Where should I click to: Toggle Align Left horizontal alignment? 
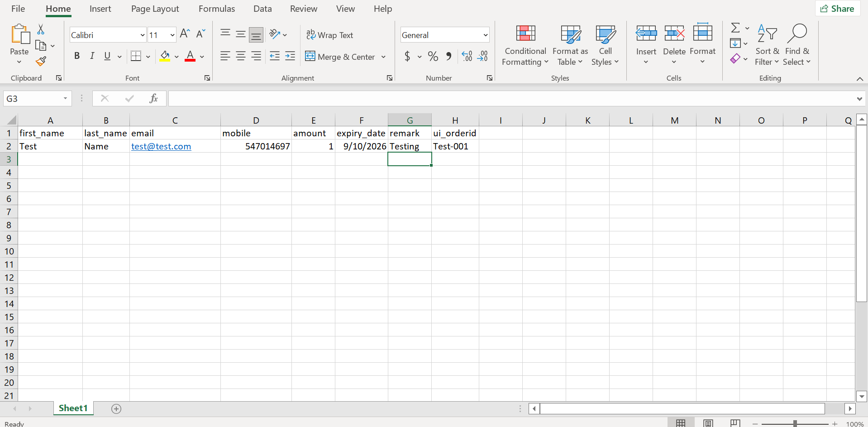point(225,56)
